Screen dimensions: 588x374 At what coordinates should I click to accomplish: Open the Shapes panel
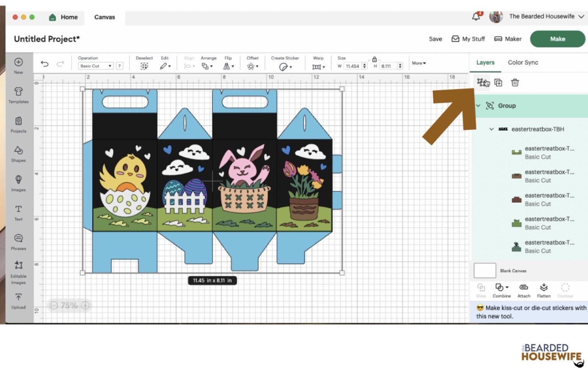[x=18, y=154]
